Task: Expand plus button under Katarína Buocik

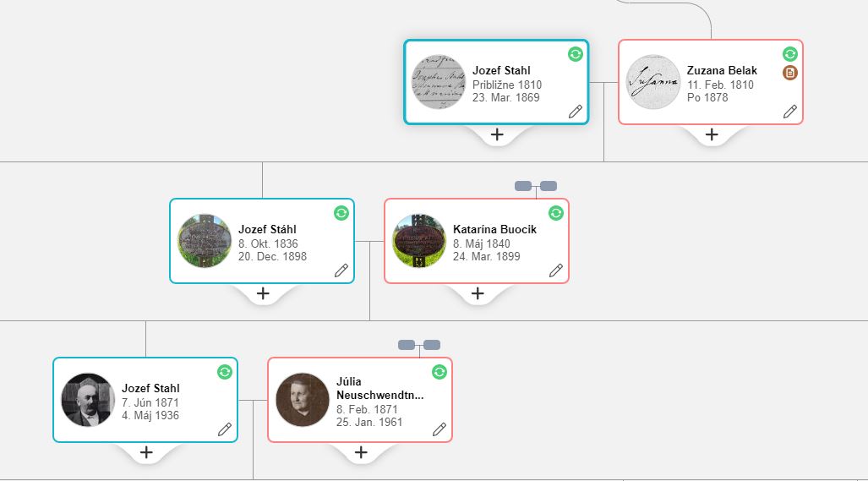Action: [478, 293]
